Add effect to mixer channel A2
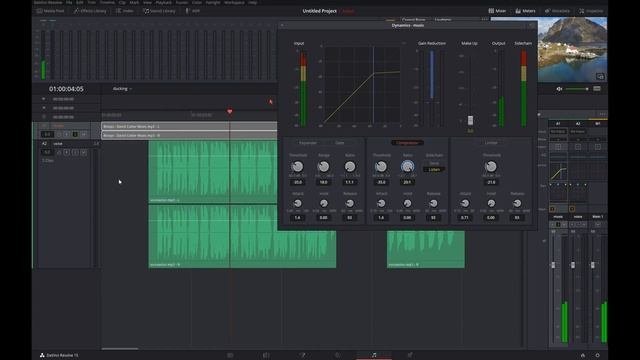The image size is (640, 360). click(x=578, y=147)
